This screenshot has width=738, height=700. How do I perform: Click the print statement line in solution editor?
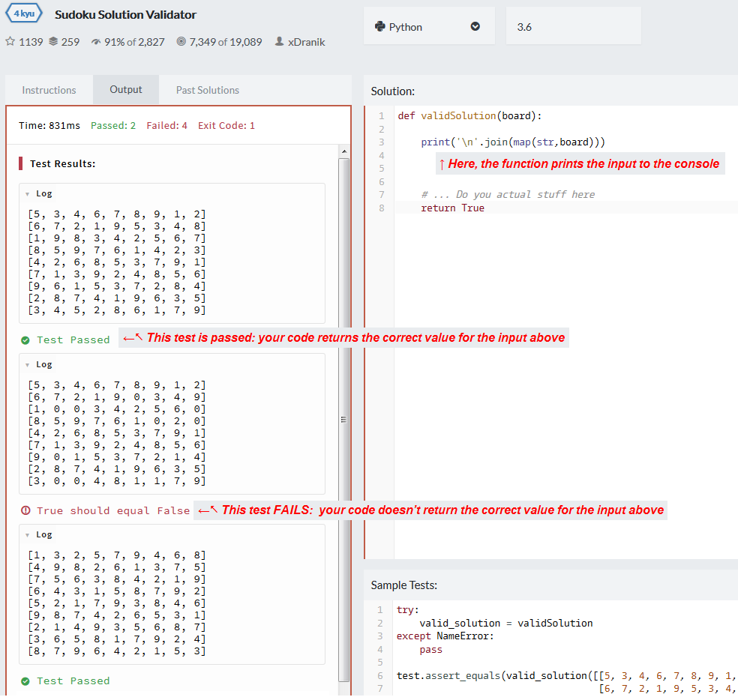(513, 142)
